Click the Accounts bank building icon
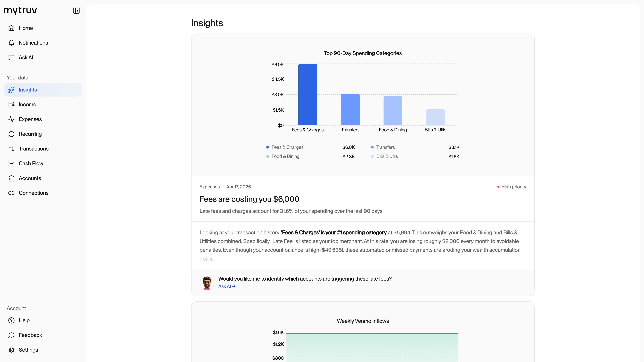 pos(11,178)
